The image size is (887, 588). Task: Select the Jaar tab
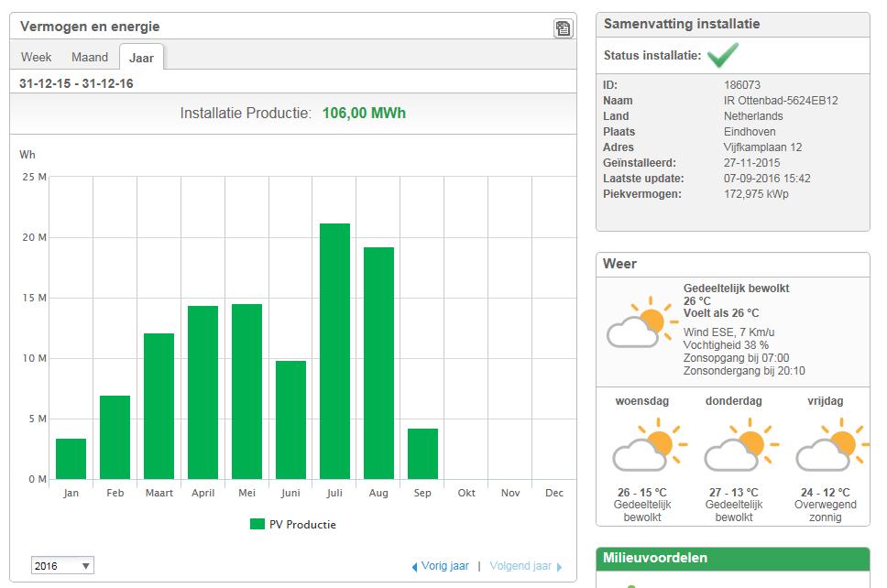tap(141, 58)
